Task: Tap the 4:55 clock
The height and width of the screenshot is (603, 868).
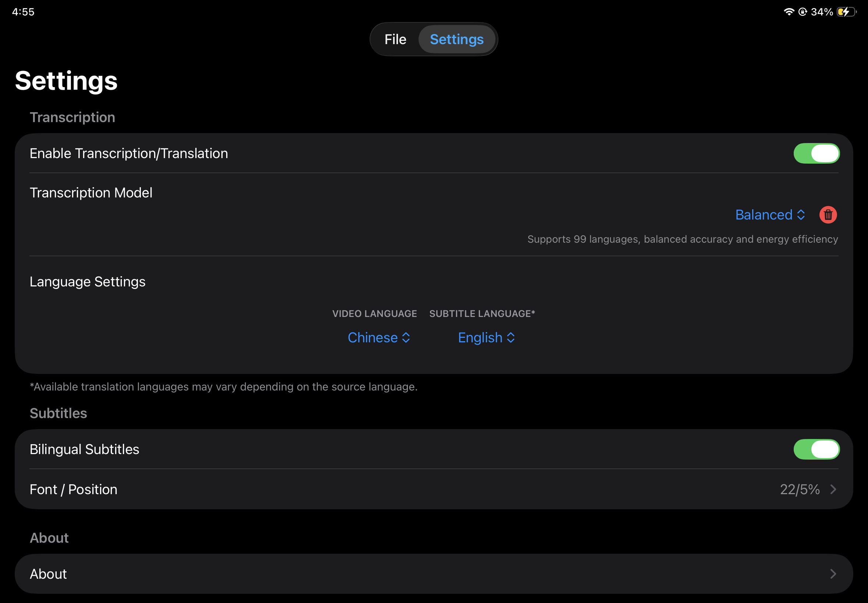Action: [x=23, y=12]
